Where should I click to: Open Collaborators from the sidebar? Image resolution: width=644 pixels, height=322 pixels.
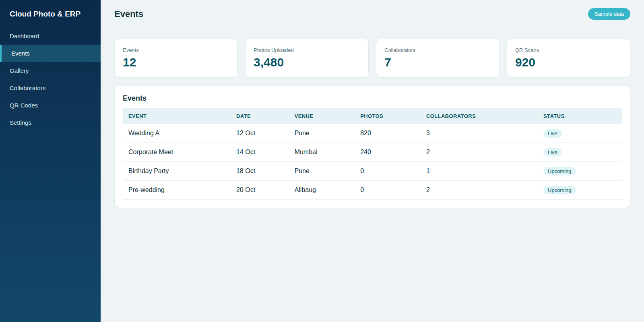pyautogui.click(x=50, y=88)
